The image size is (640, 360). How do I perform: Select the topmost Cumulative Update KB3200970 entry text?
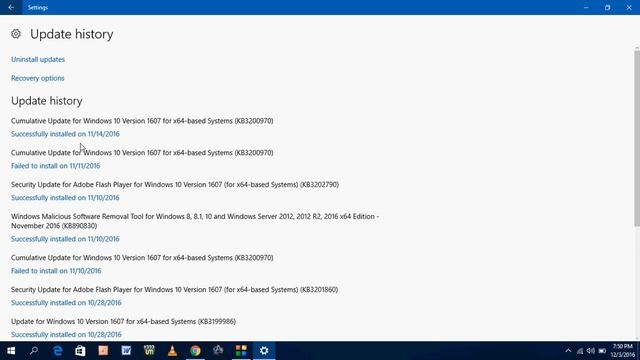tap(142, 121)
